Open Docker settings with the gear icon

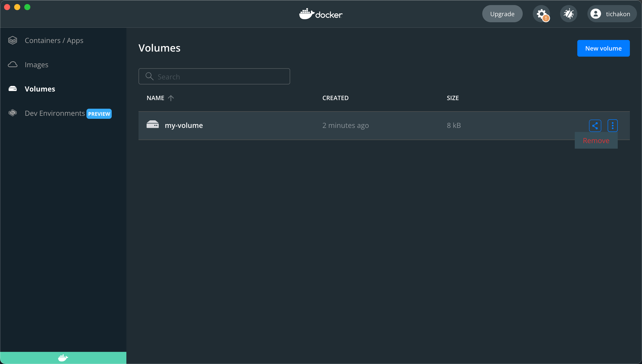click(x=542, y=14)
